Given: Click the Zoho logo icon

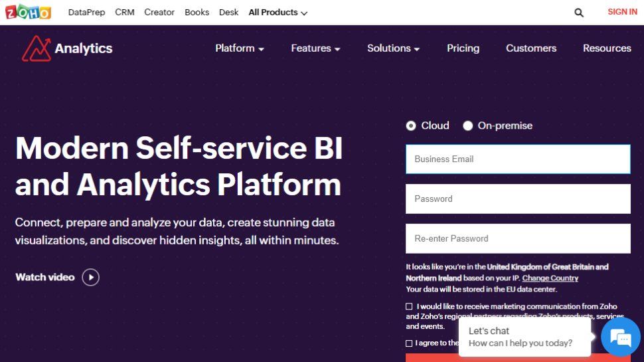Looking at the screenshot, I should [28, 12].
